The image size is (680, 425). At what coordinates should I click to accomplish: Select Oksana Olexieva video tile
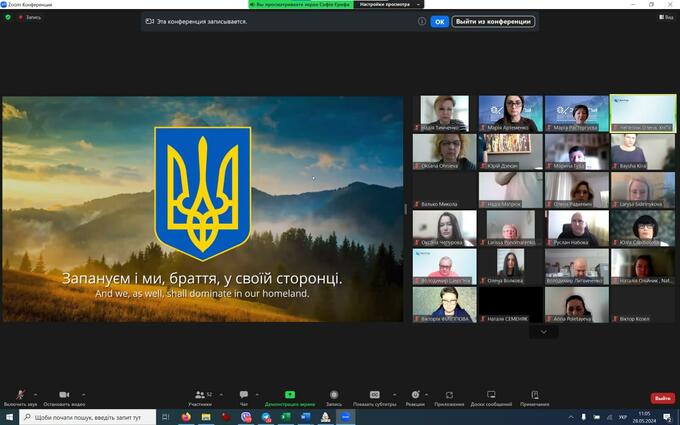[444, 152]
